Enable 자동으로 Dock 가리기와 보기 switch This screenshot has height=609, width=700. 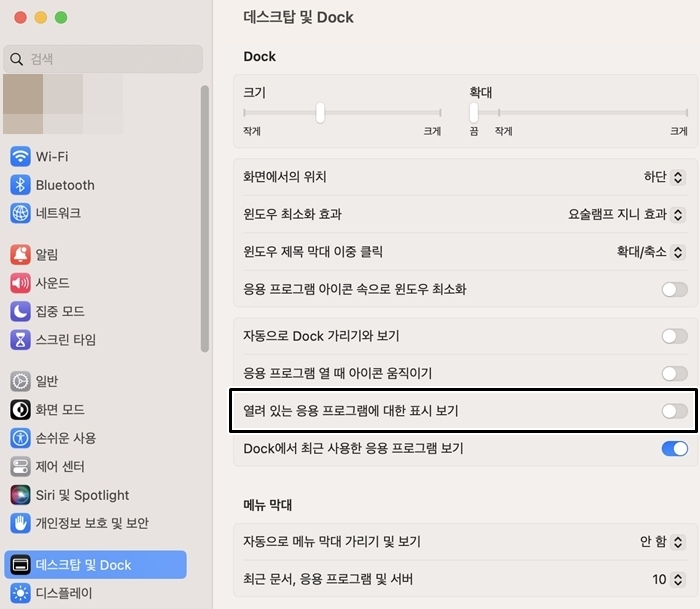674,336
